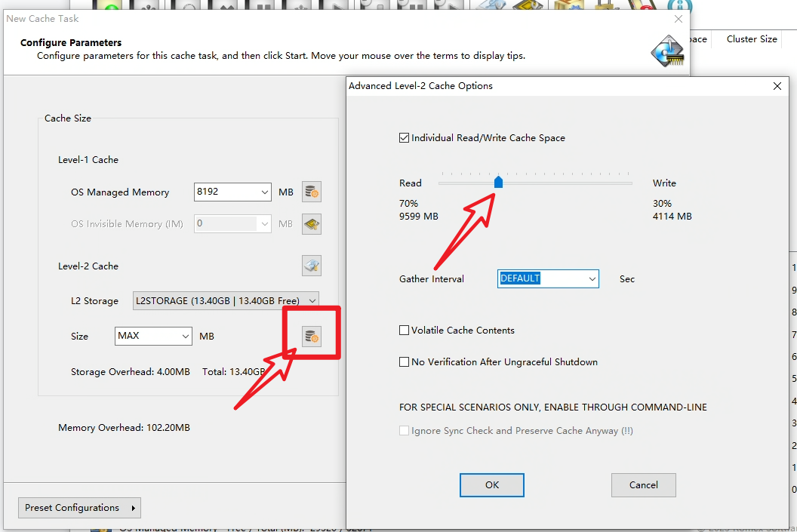Close the New Cache Task window

(x=679, y=19)
